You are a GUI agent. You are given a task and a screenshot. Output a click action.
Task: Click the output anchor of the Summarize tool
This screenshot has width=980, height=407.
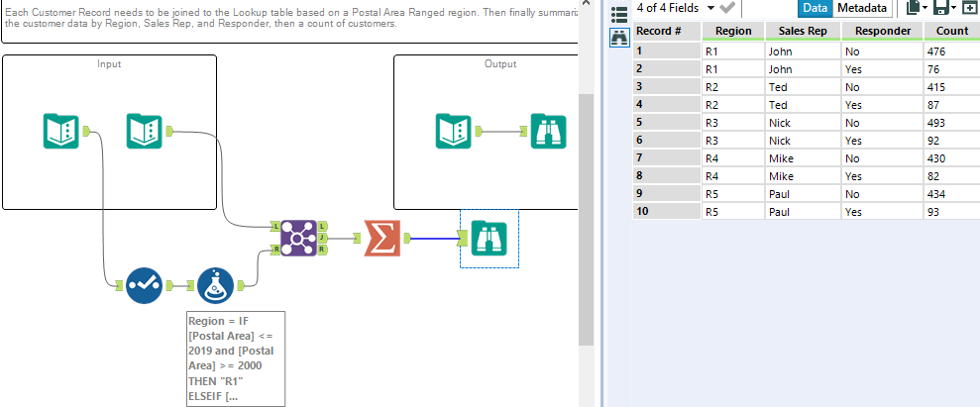[x=406, y=238]
